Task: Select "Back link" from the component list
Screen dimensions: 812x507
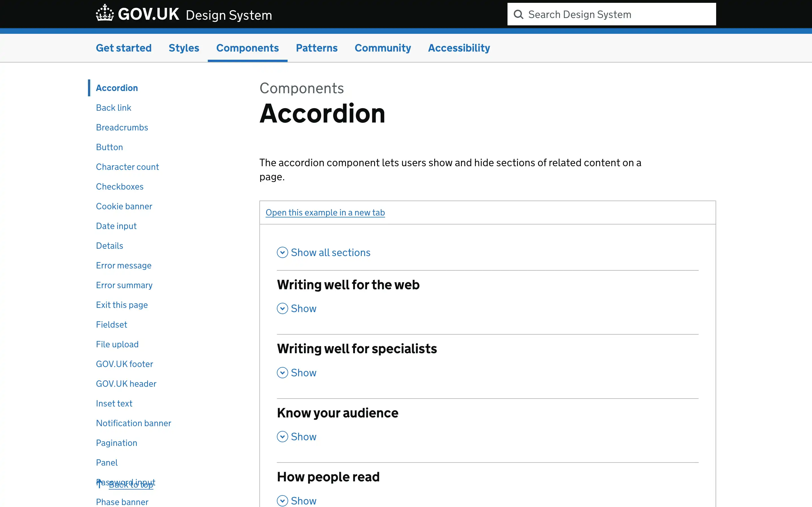Action: coord(113,107)
